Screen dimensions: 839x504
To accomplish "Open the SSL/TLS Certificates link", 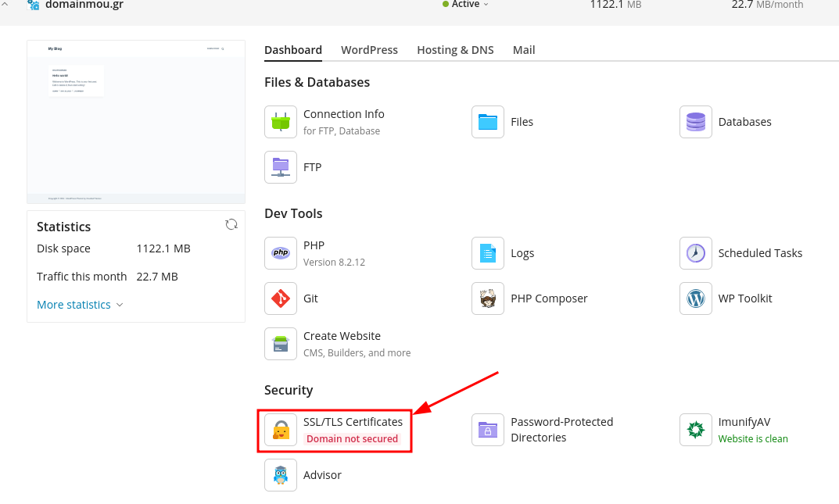I will coord(353,422).
